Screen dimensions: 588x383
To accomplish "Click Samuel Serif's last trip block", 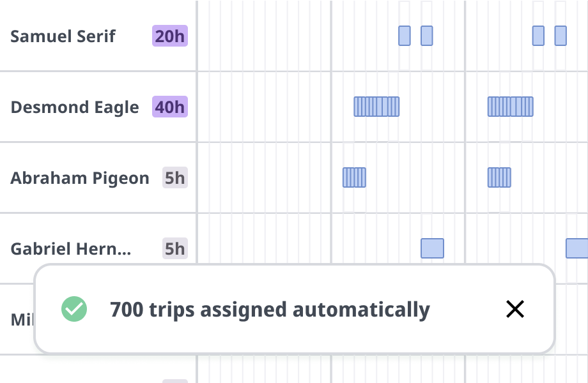I will pos(561,36).
